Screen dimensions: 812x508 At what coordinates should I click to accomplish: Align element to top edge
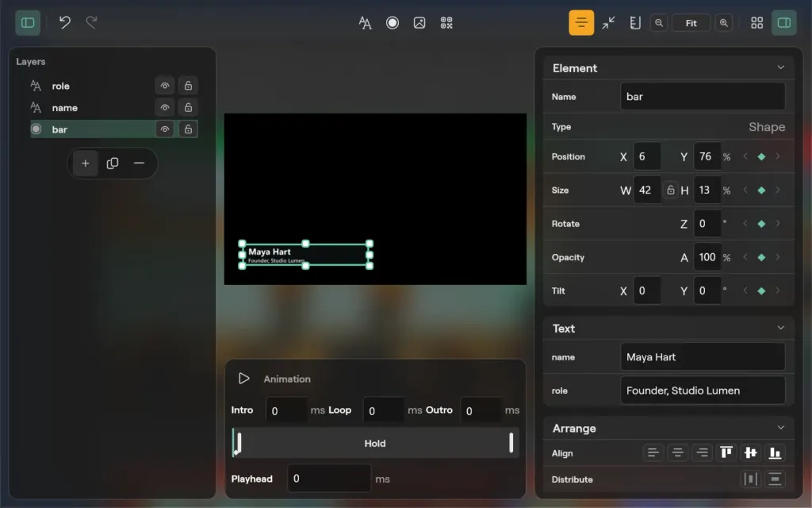click(726, 453)
